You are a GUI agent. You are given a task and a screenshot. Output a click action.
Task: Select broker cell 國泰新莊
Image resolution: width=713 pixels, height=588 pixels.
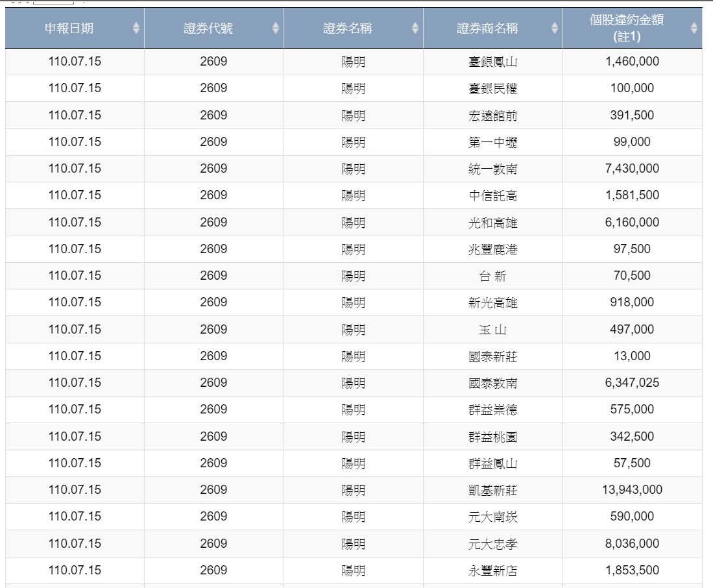coord(493,356)
